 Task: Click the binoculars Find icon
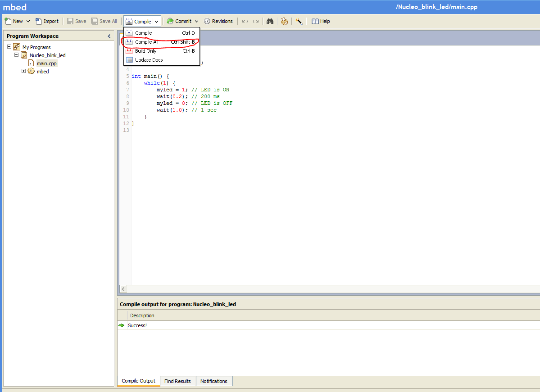click(x=270, y=21)
